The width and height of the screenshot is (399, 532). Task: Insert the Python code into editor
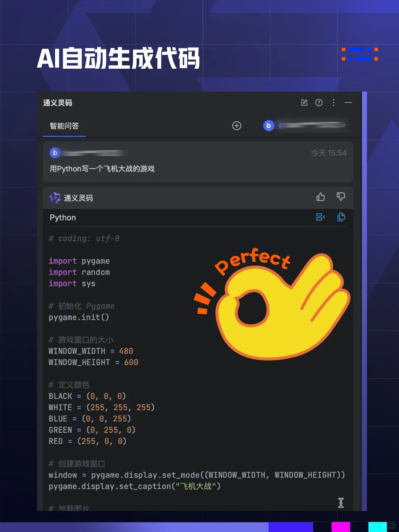coord(320,217)
